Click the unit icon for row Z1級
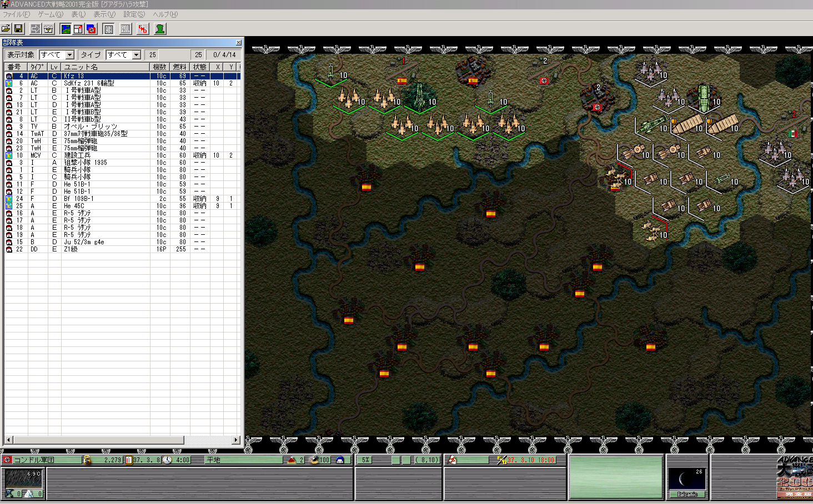The image size is (813, 504). coord(9,249)
